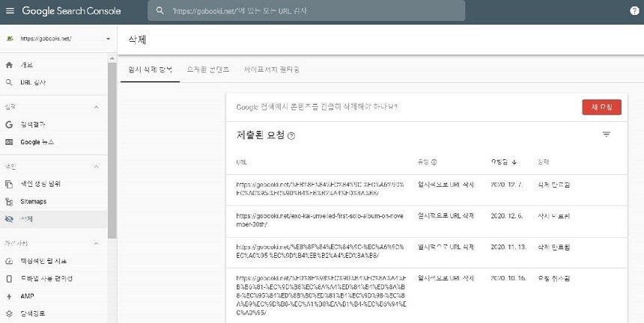
Task: Open the hamburger navigation menu
Action: 10,11
